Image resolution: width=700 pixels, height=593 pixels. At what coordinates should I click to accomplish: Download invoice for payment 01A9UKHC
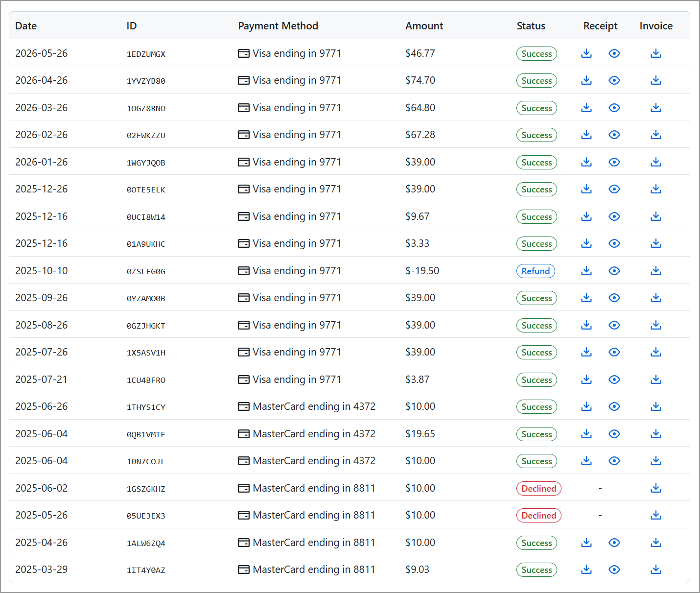coord(656,243)
